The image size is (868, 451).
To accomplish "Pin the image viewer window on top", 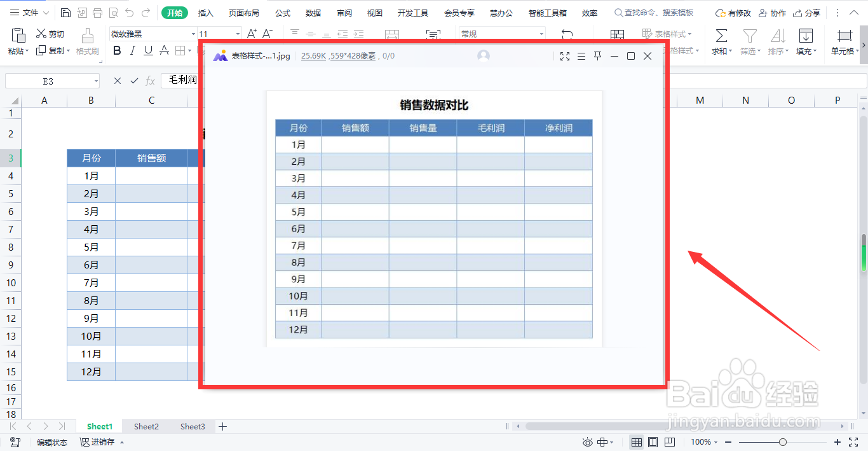I will (597, 56).
